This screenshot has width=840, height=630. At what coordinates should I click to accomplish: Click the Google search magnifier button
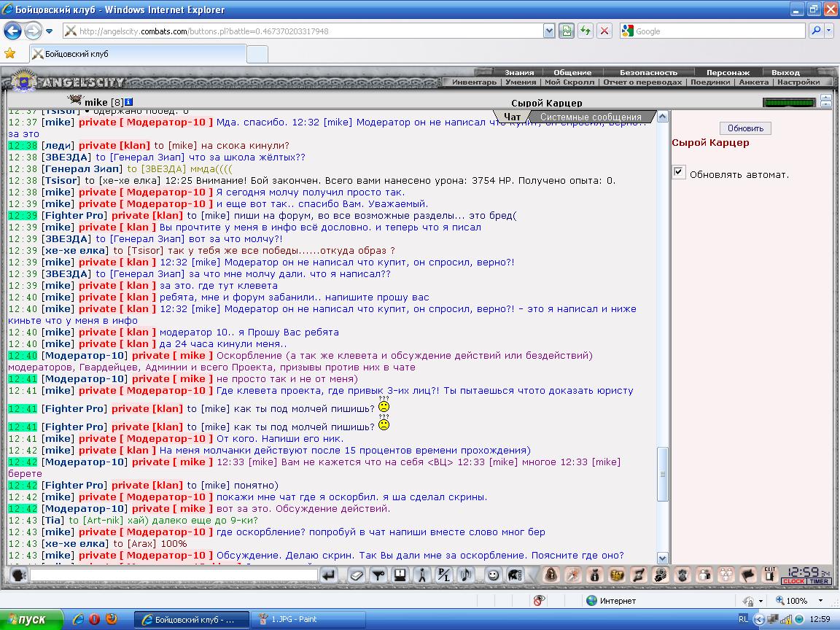click(816, 31)
